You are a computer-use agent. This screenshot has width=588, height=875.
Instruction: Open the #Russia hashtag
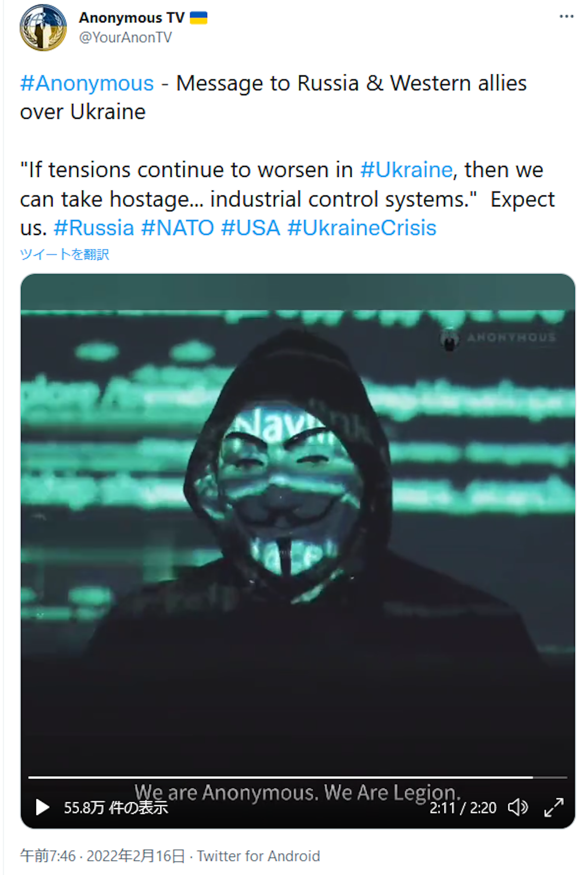pyautogui.click(x=94, y=227)
